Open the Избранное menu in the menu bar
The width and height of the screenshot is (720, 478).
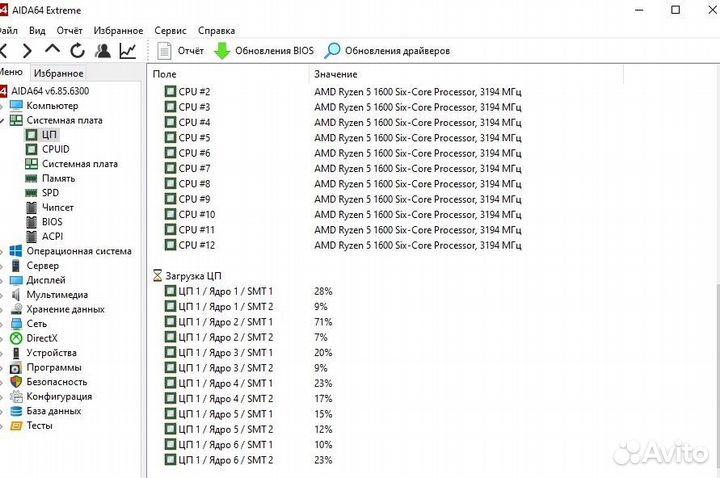click(118, 31)
